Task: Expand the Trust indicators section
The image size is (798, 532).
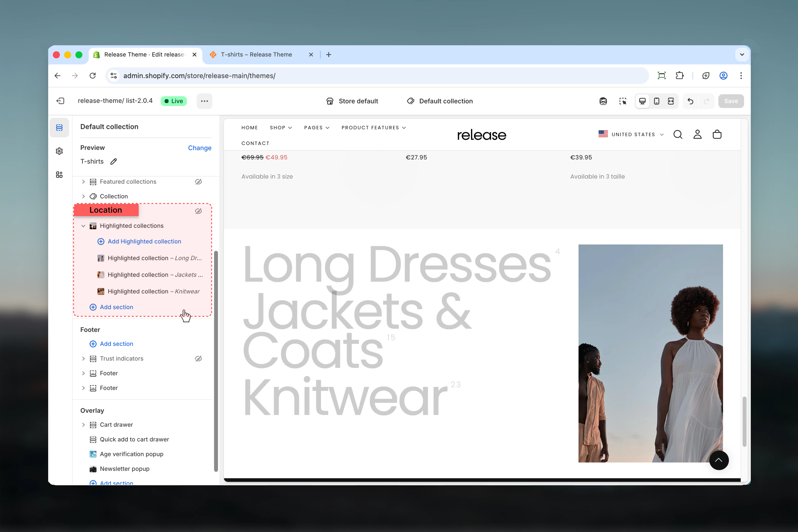Action: [x=83, y=359]
